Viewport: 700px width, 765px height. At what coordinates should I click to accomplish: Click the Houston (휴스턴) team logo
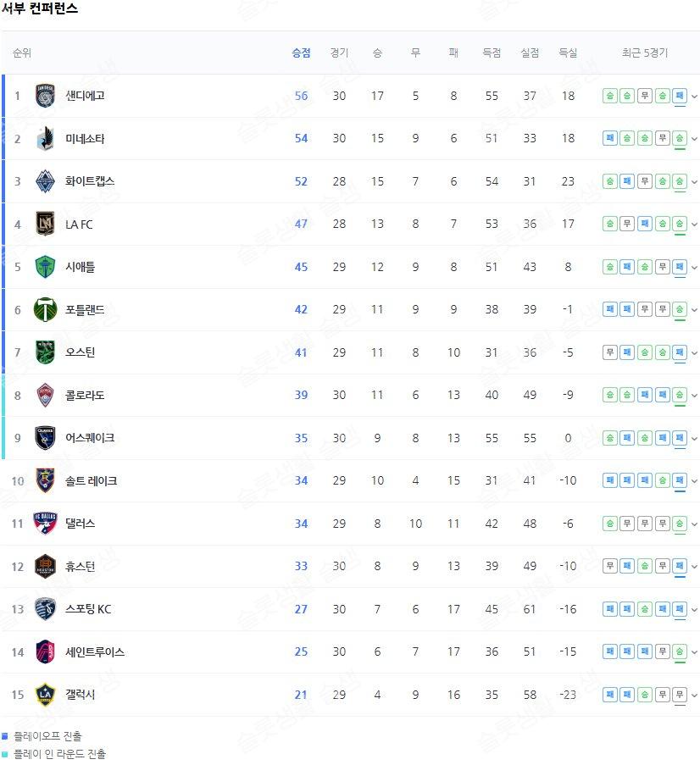click(45, 567)
